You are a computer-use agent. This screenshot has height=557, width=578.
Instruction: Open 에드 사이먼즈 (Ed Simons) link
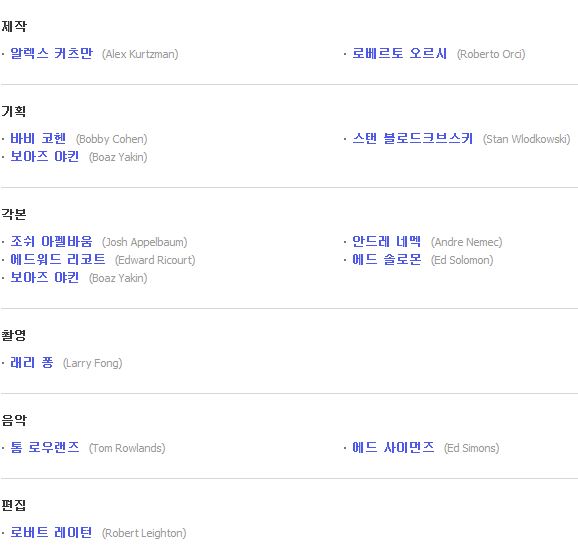pos(393,448)
